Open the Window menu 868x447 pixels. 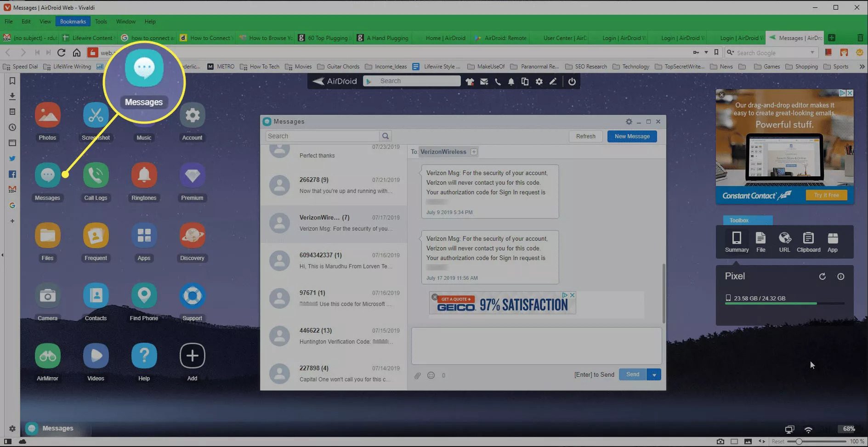click(x=125, y=22)
